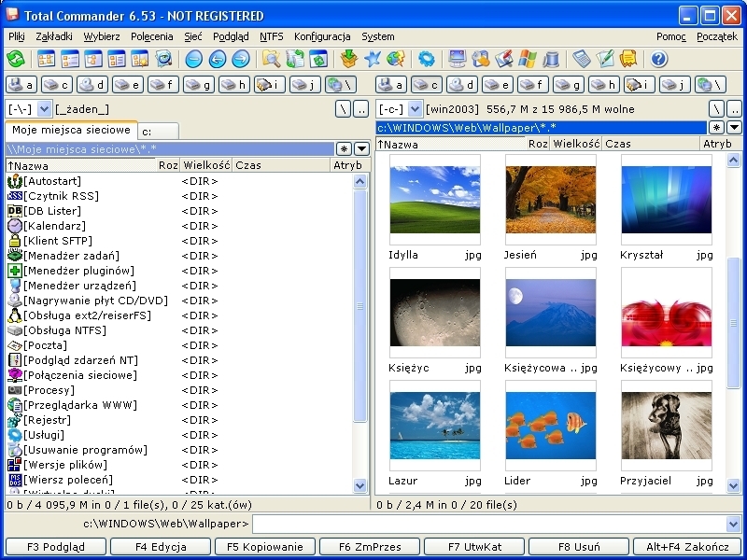The image size is (747, 560).
Task: Open the file search magnifier icon
Action: pyautogui.click(x=272, y=59)
